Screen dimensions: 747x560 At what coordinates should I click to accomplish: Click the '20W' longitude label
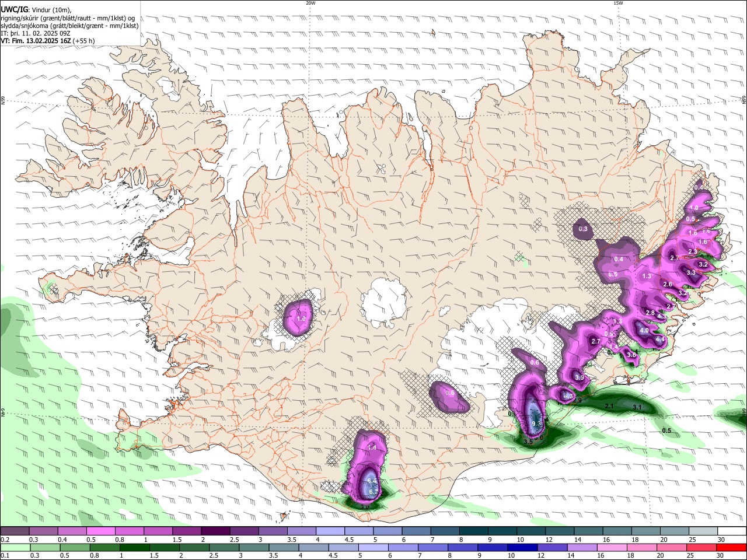pyautogui.click(x=310, y=3)
